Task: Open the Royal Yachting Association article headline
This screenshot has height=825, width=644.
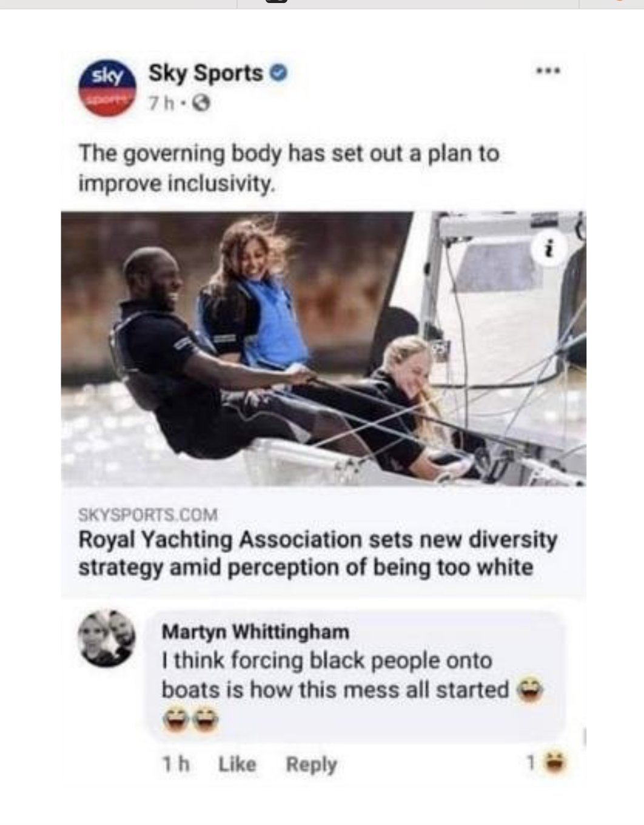Action: point(318,553)
